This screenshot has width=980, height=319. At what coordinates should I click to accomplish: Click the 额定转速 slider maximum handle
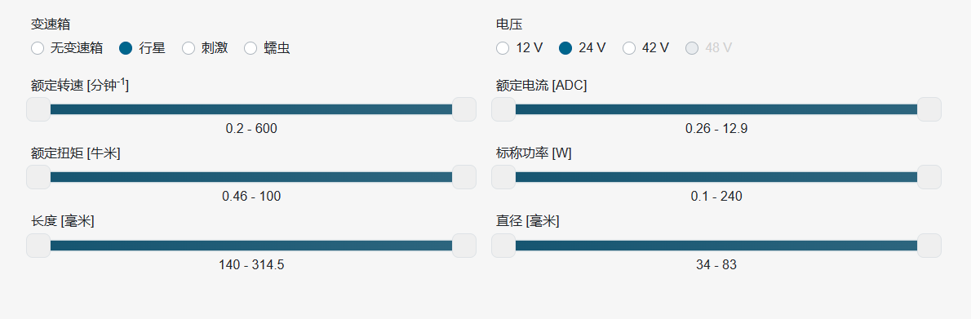click(x=464, y=109)
